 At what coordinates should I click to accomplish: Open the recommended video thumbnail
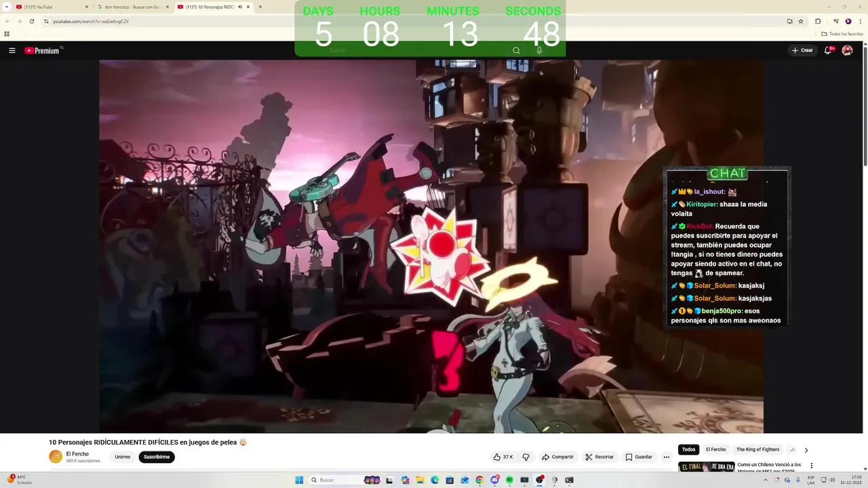coord(707,466)
